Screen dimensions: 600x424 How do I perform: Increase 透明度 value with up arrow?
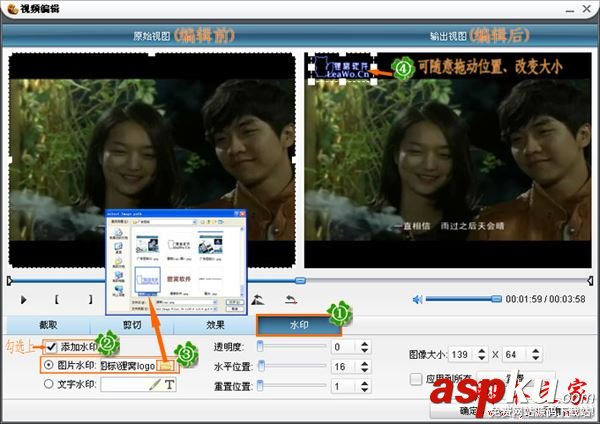365,344
